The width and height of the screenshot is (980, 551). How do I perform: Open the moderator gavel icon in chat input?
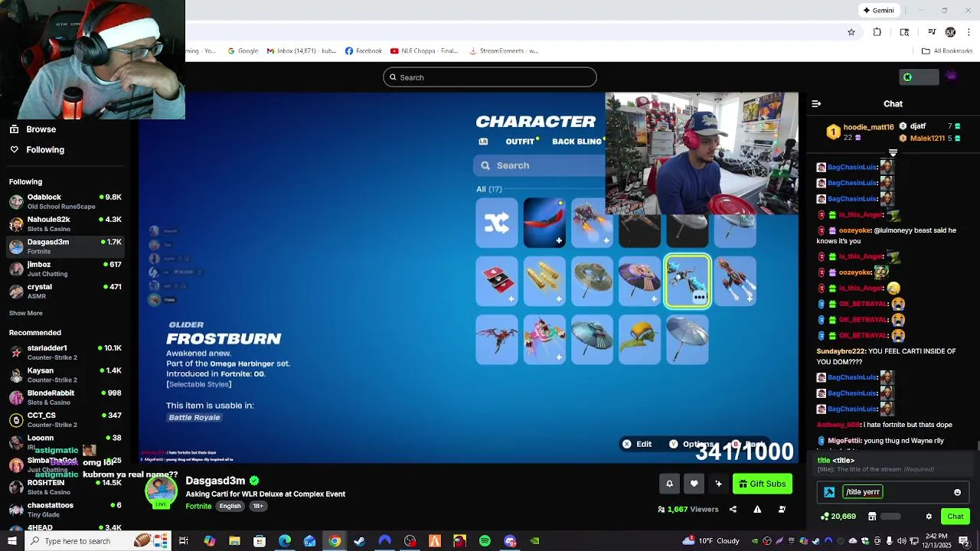click(829, 492)
